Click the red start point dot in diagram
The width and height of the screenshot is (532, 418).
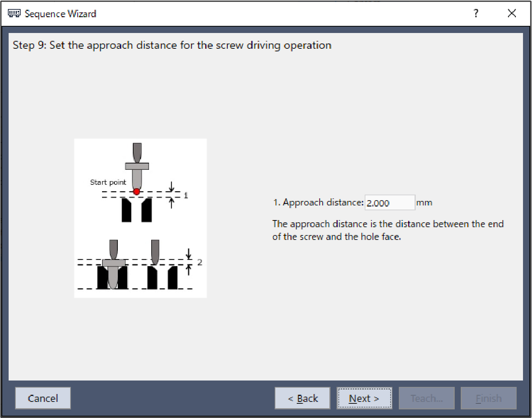point(137,192)
